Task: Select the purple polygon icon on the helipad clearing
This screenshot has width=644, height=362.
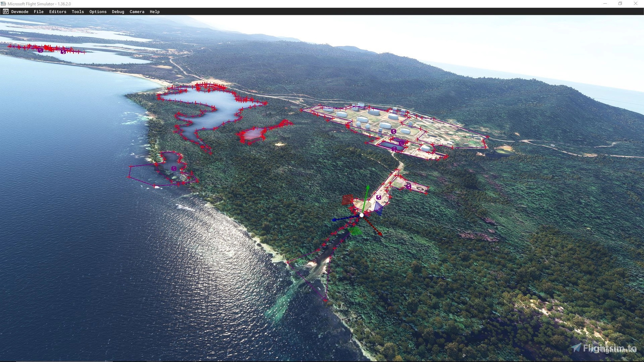Action: point(408,186)
